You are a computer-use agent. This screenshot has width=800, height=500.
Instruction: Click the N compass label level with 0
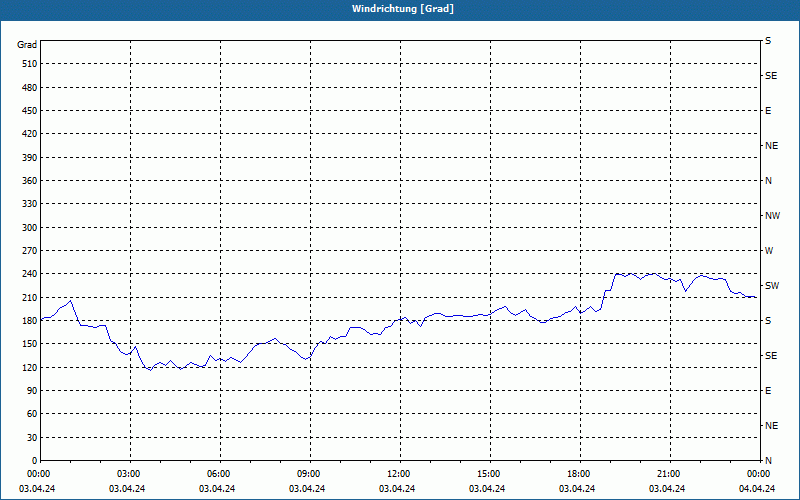[x=768, y=460]
